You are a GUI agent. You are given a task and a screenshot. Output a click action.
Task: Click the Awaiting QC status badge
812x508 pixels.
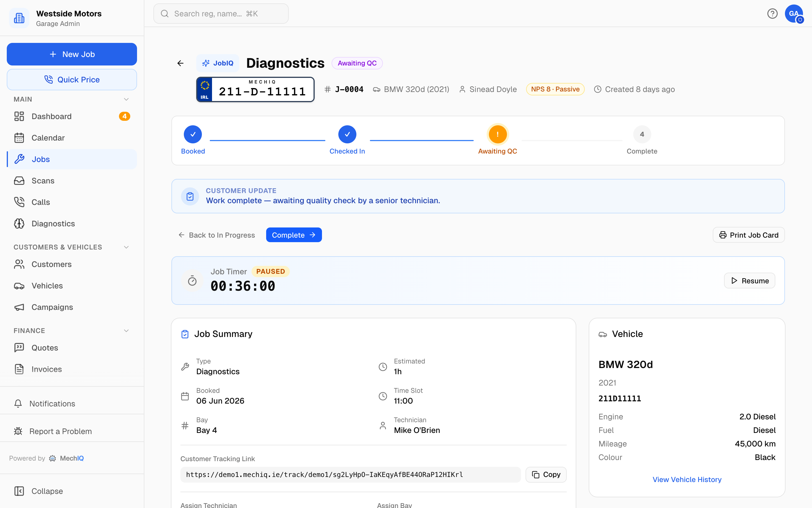[357, 63]
